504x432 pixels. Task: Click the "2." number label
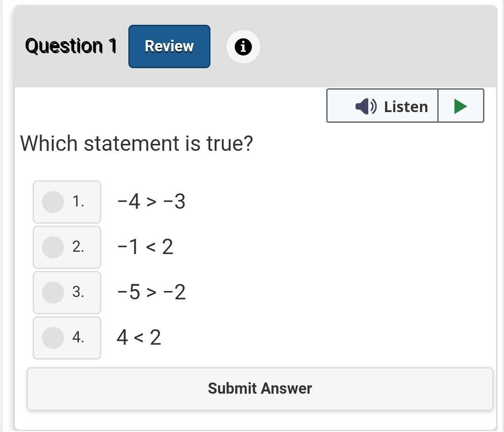78,247
